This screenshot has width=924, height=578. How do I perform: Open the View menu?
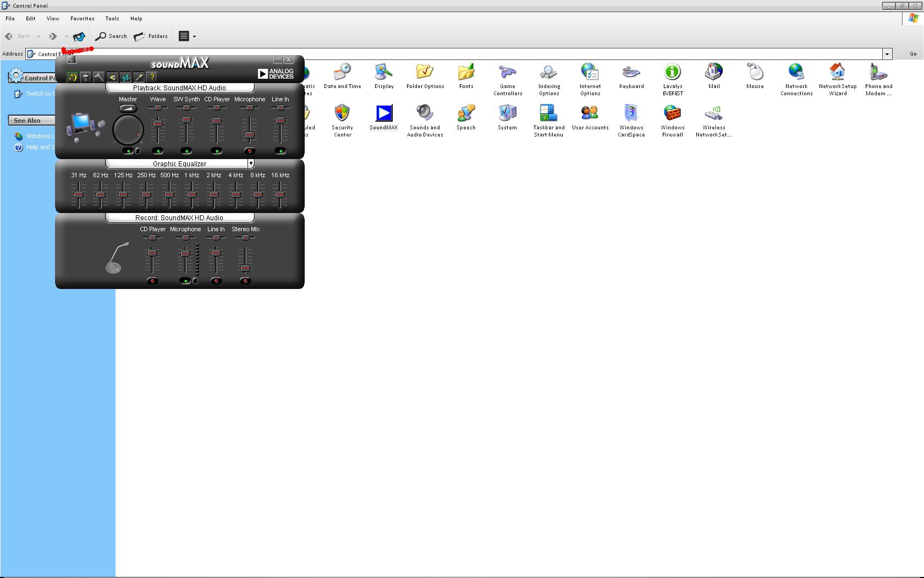click(x=53, y=18)
